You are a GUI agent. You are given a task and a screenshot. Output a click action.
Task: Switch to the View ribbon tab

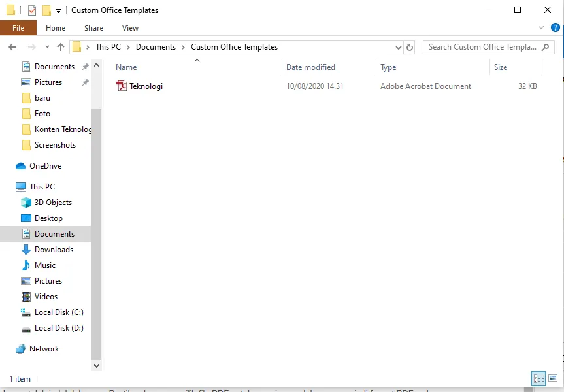(130, 28)
